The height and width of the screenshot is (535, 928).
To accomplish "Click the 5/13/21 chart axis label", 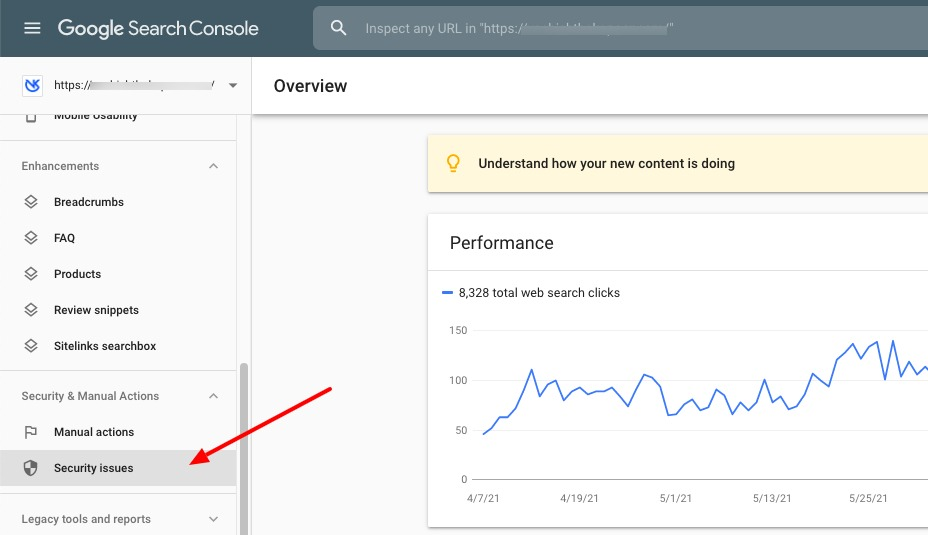I will [x=772, y=498].
